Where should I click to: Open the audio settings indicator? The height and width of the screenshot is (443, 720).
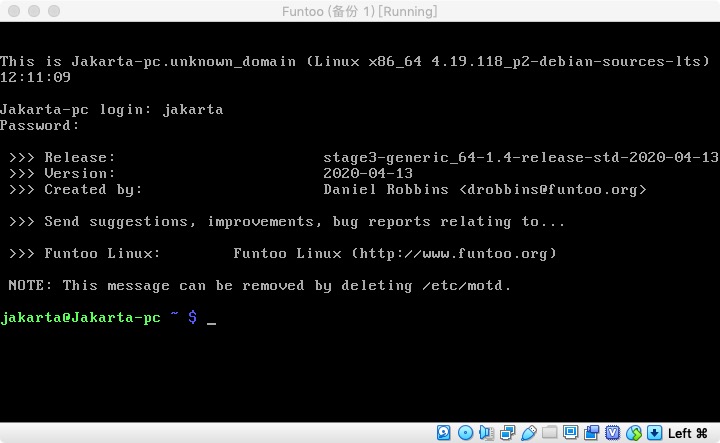point(486,432)
